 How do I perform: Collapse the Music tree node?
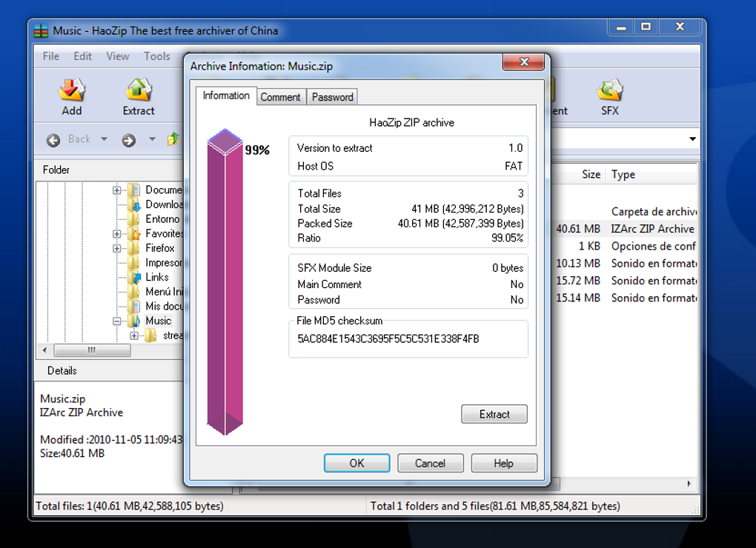tap(116, 321)
